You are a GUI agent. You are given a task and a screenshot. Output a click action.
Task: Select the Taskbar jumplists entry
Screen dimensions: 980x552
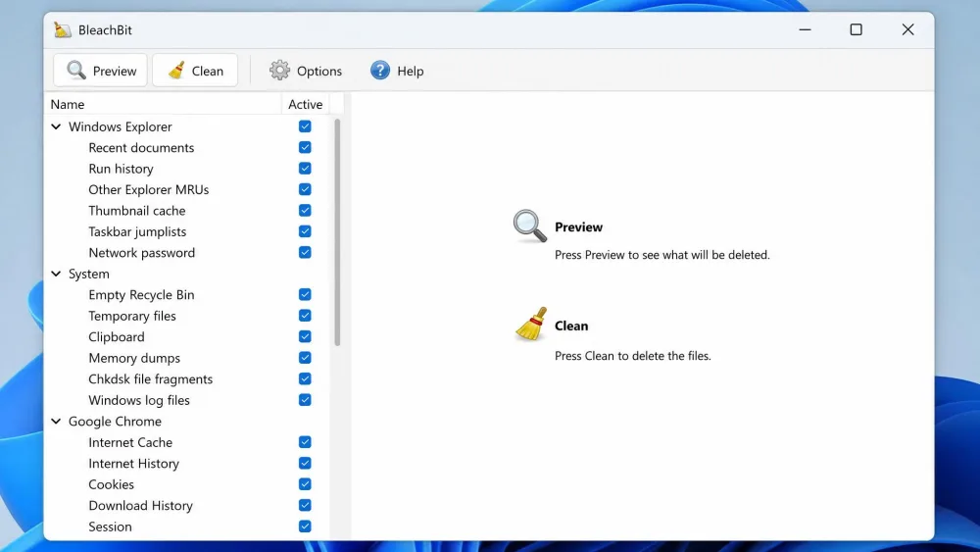[137, 232]
